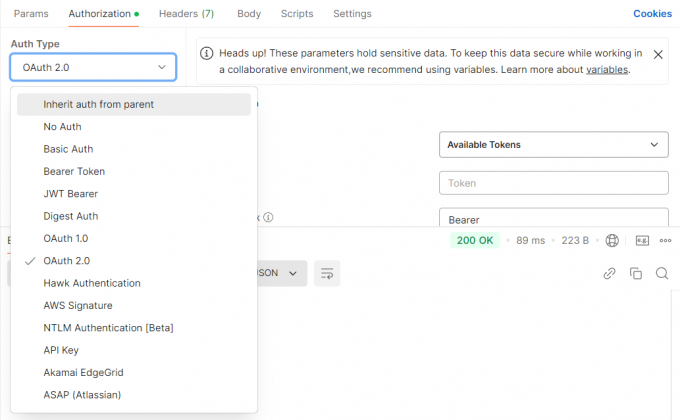The height and width of the screenshot is (420, 680).
Task: Follow the variables link in banner
Action: pyautogui.click(x=607, y=70)
